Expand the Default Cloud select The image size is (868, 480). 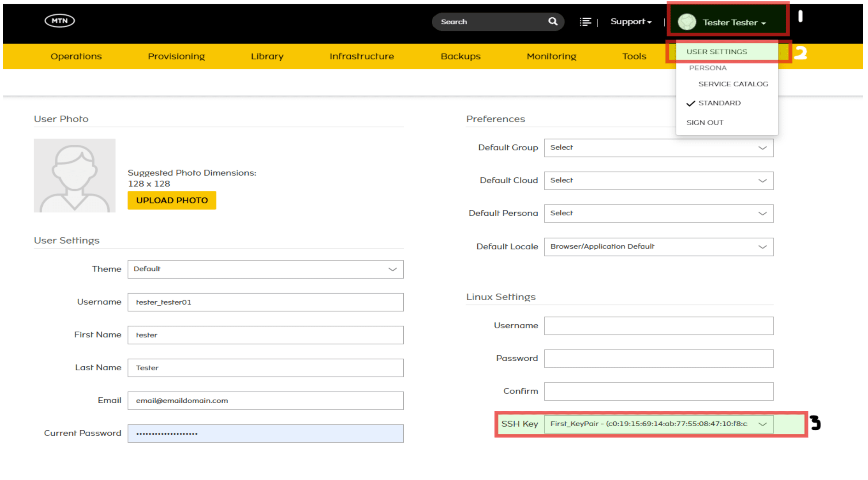[x=658, y=180]
